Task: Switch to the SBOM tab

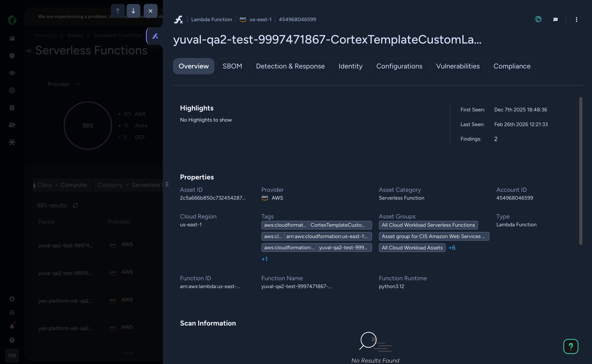Action: pos(232,66)
